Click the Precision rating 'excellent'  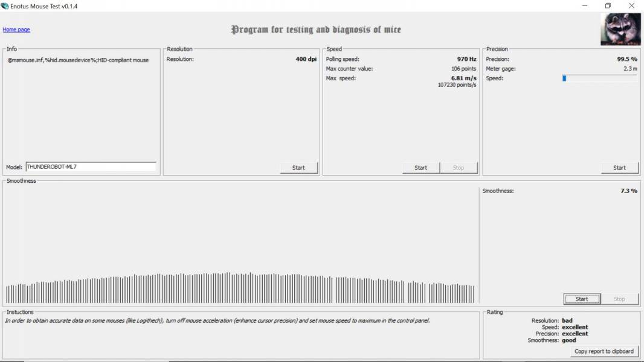click(x=575, y=334)
